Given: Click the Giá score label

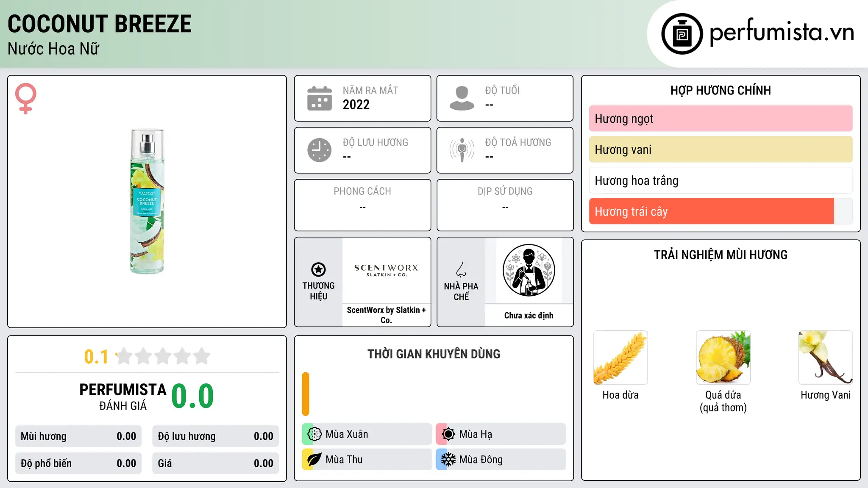Looking at the screenshot, I should pyautogui.click(x=165, y=463).
